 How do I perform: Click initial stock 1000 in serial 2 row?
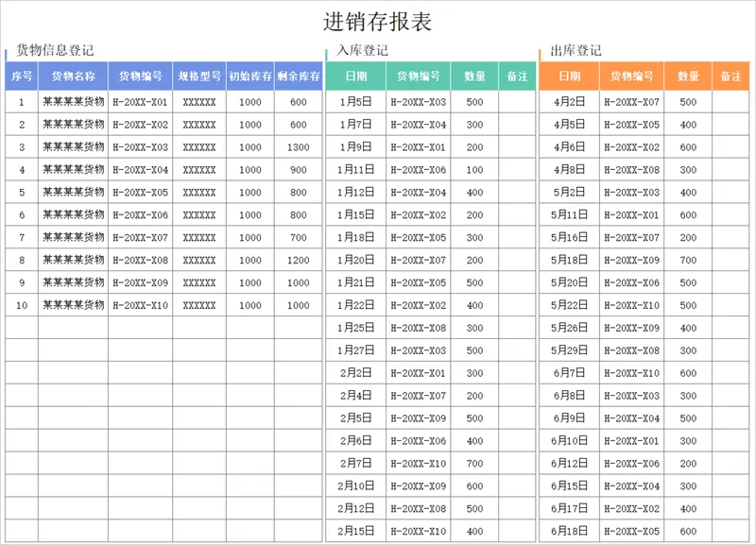coord(250,125)
